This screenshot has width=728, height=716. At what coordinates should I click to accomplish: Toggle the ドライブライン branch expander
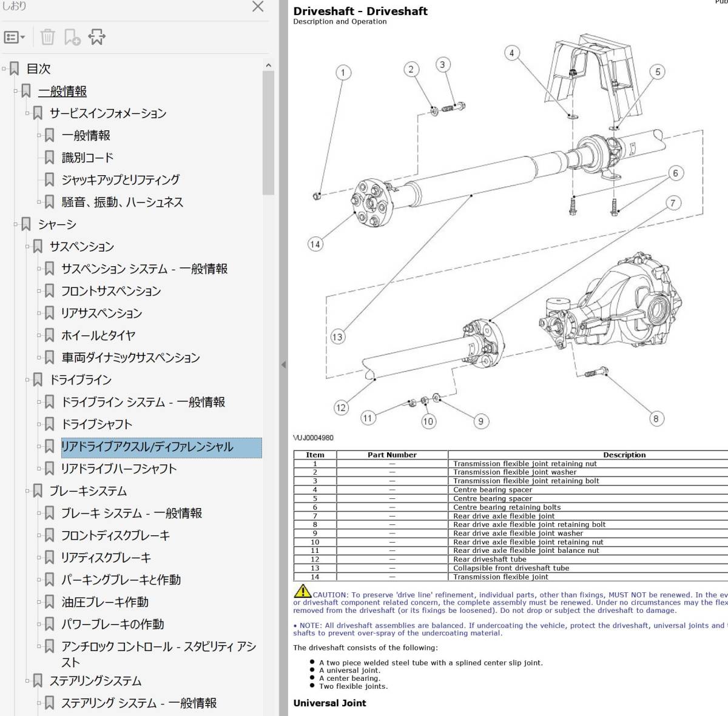28,380
